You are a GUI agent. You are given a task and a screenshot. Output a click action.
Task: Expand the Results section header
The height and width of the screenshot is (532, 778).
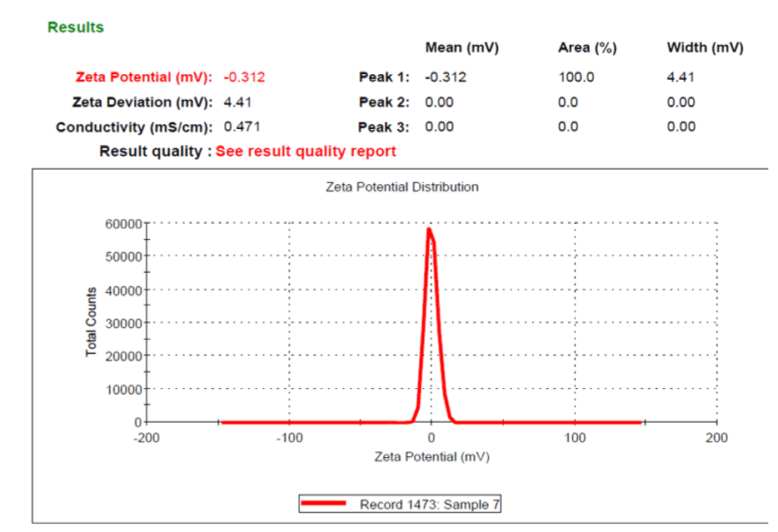(x=75, y=27)
